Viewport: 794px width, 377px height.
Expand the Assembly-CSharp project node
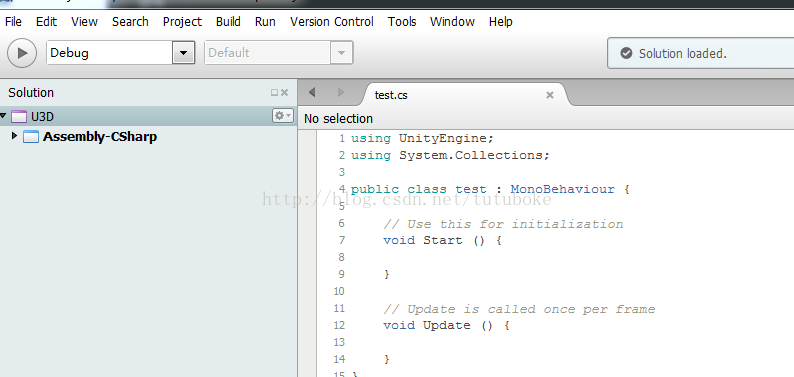[14, 136]
